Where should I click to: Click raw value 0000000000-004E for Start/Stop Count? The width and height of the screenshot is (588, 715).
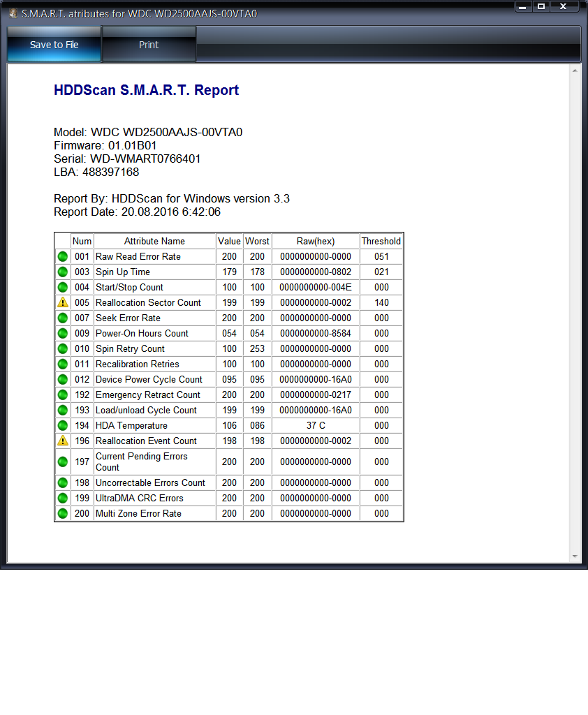point(316,287)
